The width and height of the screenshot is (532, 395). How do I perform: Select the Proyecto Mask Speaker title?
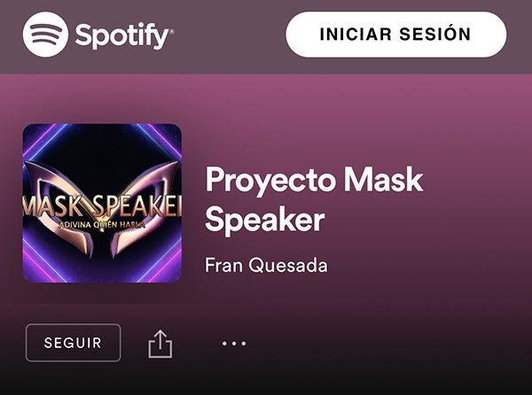314,200
